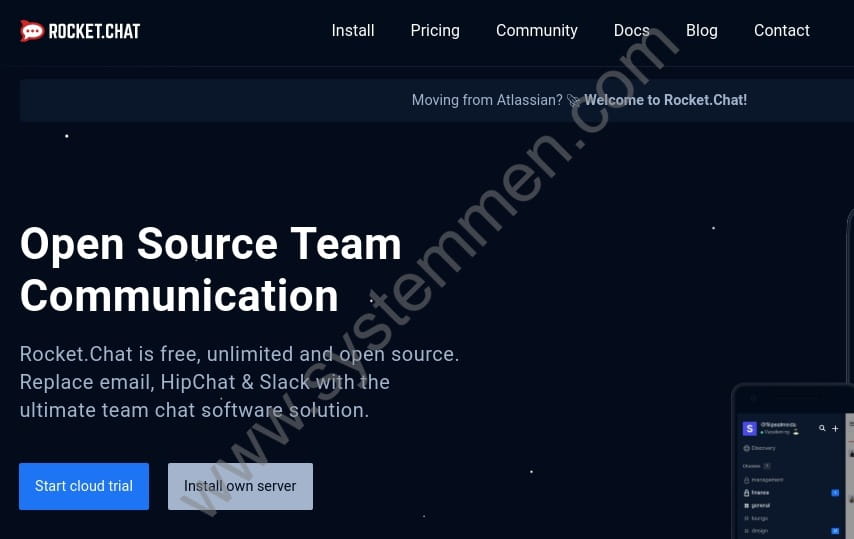
Task: Open the Install page
Action: point(353,30)
